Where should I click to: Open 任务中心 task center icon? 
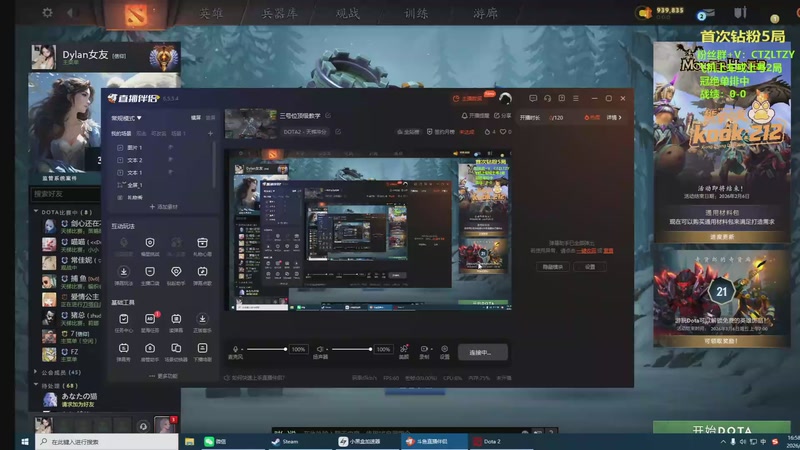point(123,319)
